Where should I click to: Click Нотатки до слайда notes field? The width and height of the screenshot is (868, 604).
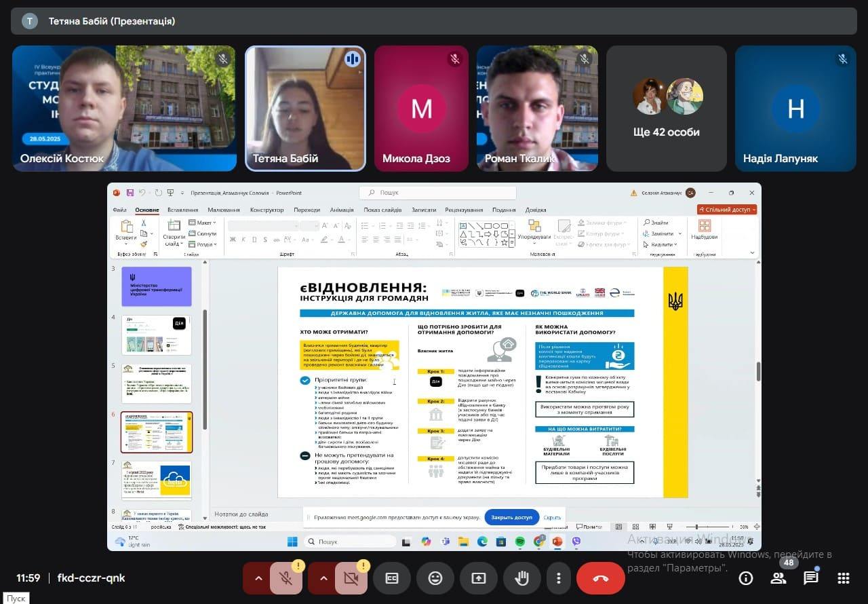pyautogui.click(x=241, y=514)
